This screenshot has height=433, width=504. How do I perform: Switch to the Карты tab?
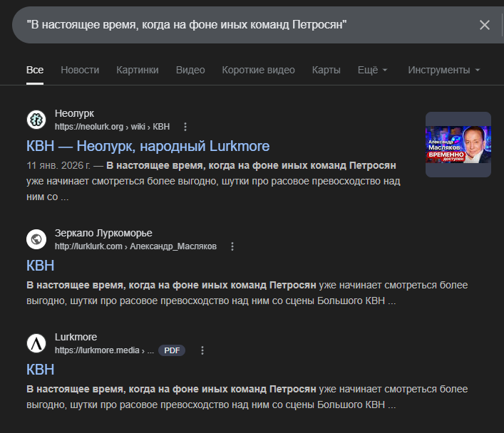click(x=326, y=70)
